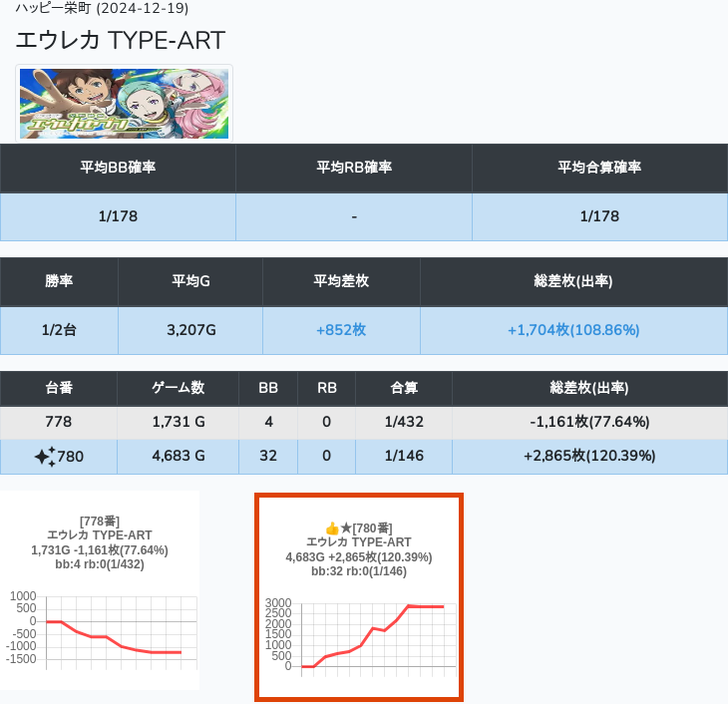Click the 勝率 header cell
Viewport: 728px width, 704px height.
(59, 281)
